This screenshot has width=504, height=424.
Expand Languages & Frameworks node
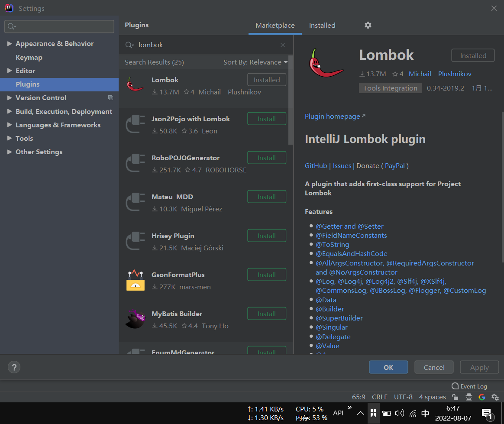coord(10,125)
